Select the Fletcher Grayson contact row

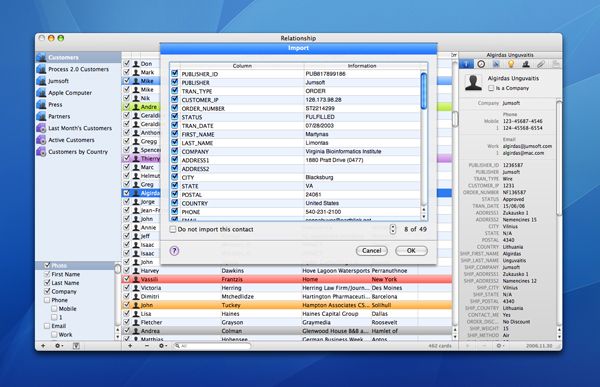click(287, 322)
